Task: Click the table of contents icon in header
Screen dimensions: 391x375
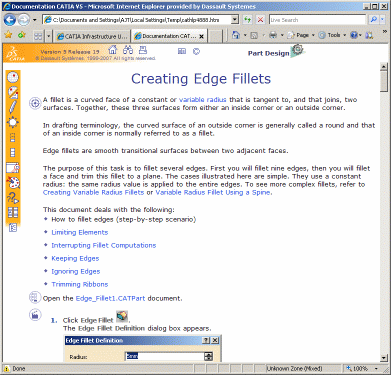Action: pos(182,51)
